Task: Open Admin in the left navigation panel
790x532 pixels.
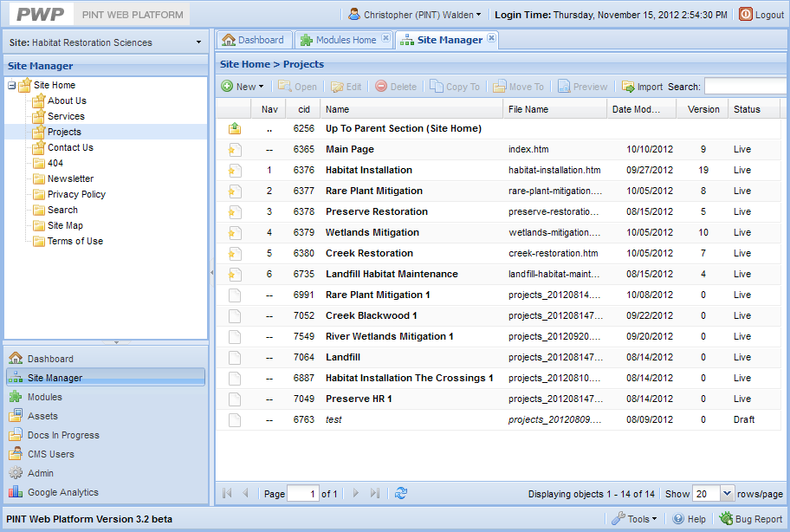Action: point(106,473)
